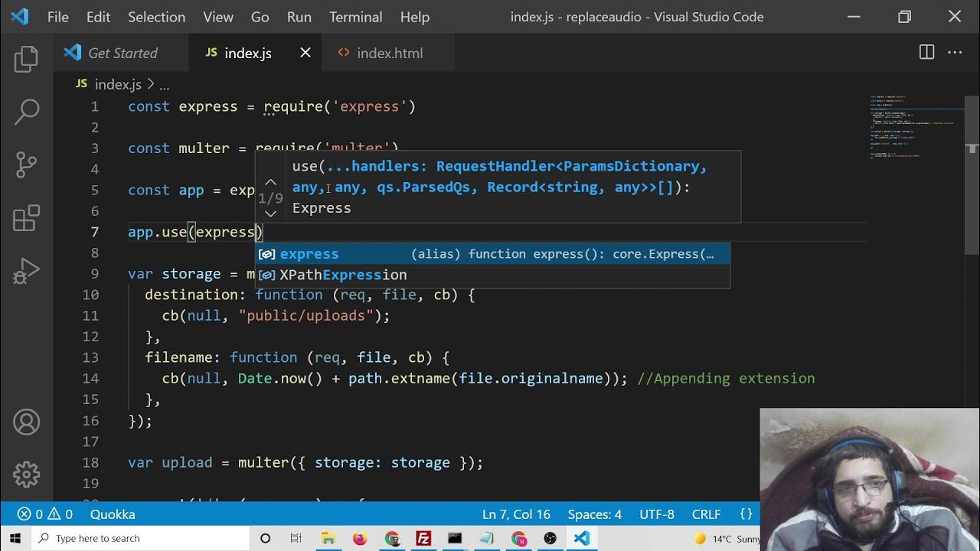Open Run and Debug view
980x551 pixels.
point(26,271)
